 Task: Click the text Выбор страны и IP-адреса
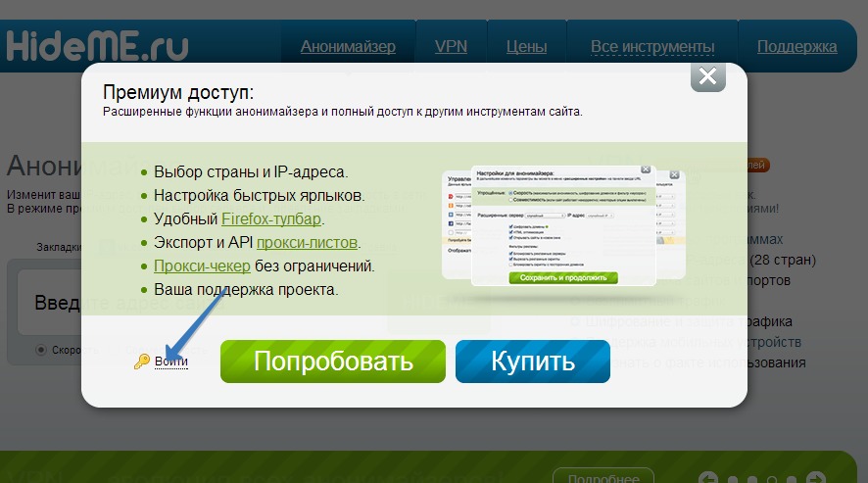(x=251, y=171)
